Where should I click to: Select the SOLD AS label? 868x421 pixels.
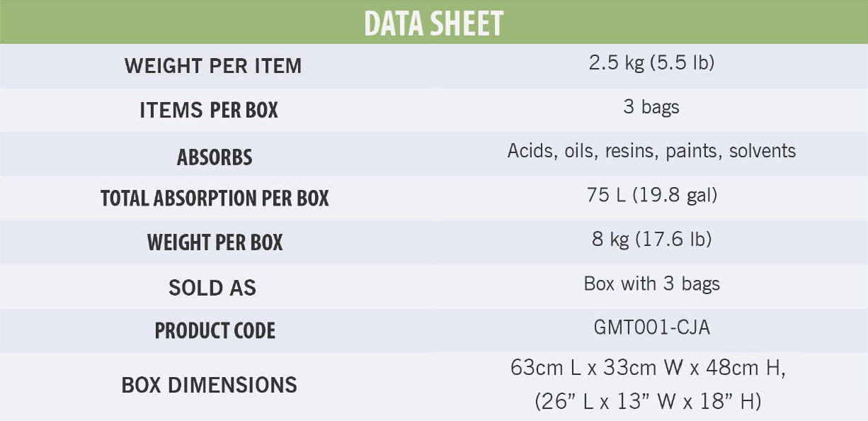[x=212, y=288]
